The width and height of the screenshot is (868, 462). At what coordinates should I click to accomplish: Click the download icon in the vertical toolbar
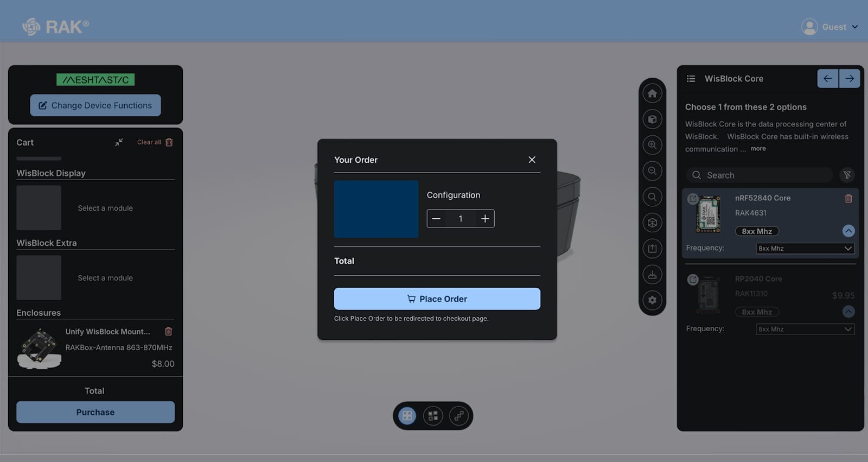pyautogui.click(x=652, y=274)
